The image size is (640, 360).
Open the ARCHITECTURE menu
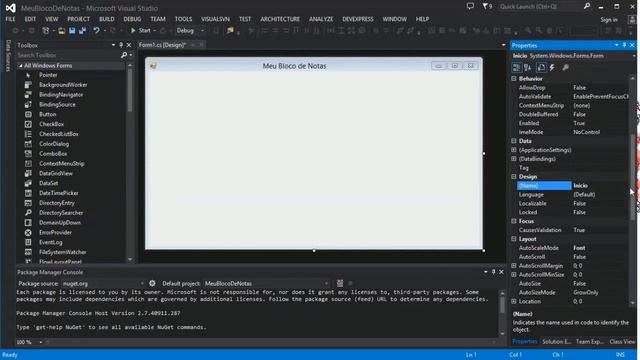280,19
